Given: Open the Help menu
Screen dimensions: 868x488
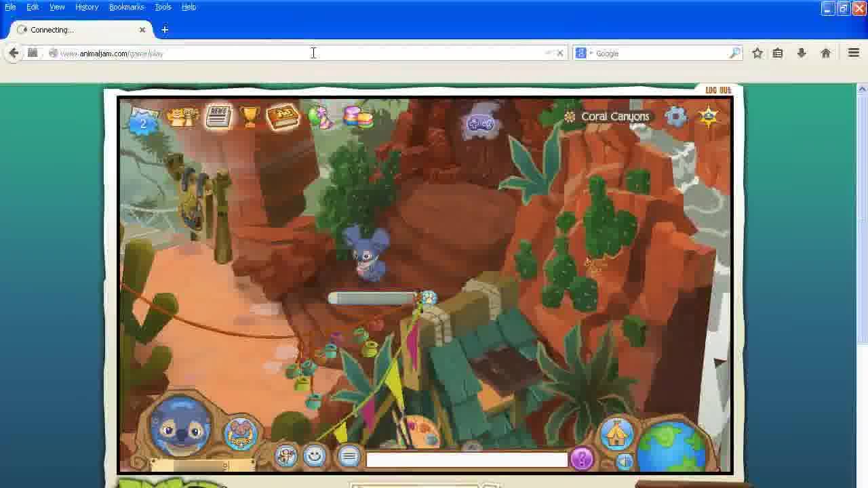Looking at the screenshot, I should coord(189,7).
